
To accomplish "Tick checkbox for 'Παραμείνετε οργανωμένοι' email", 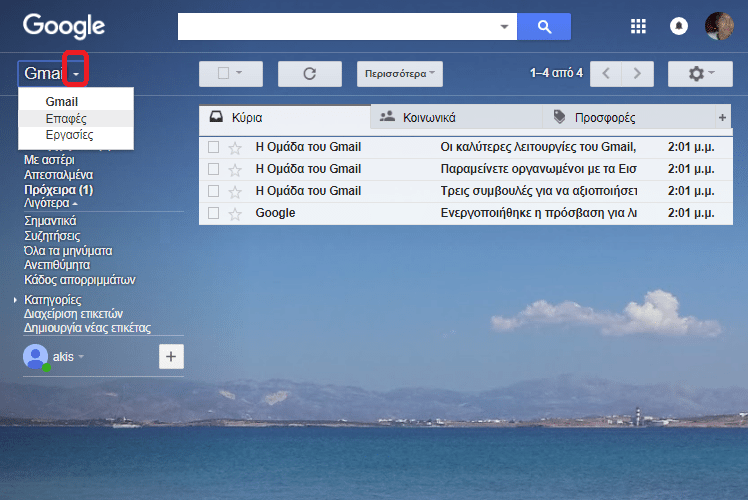I will (x=213, y=169).
